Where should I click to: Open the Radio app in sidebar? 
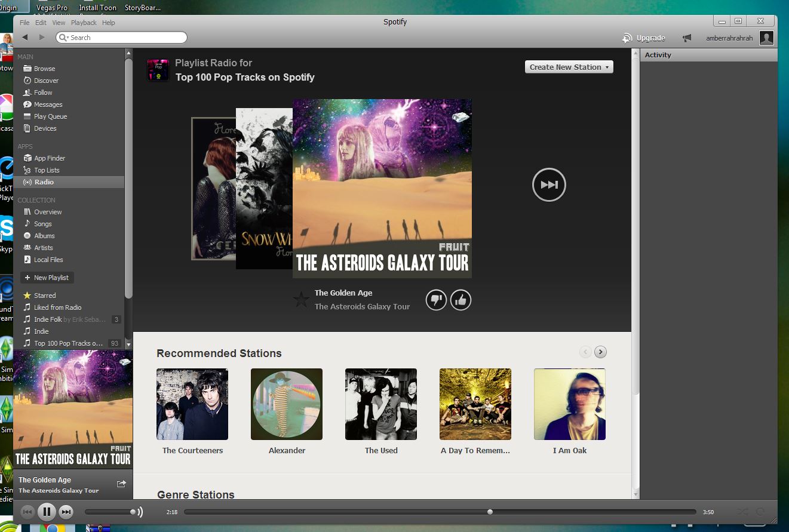point(44,182)
